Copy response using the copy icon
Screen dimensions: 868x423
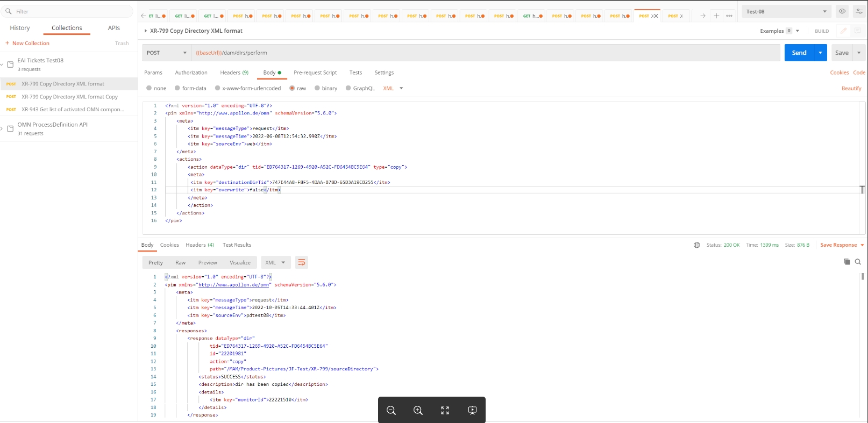click(x=847, y=262)
